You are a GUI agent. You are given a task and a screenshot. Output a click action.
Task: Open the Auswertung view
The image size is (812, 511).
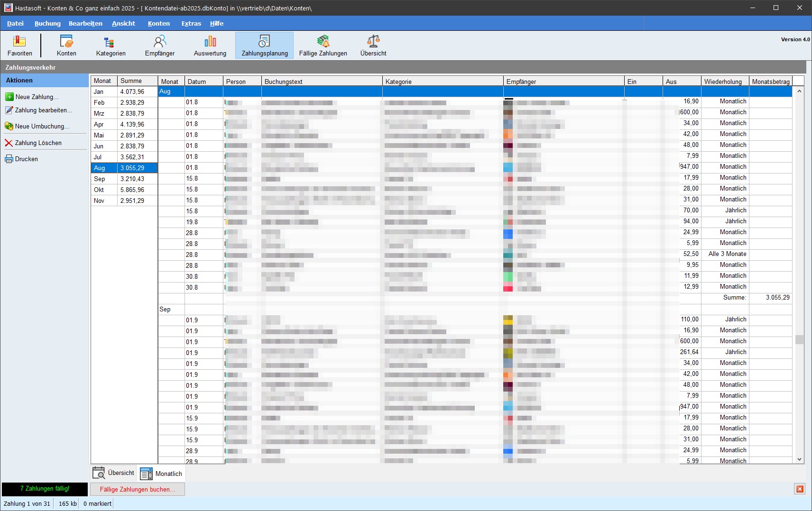[x=209, y=45]
